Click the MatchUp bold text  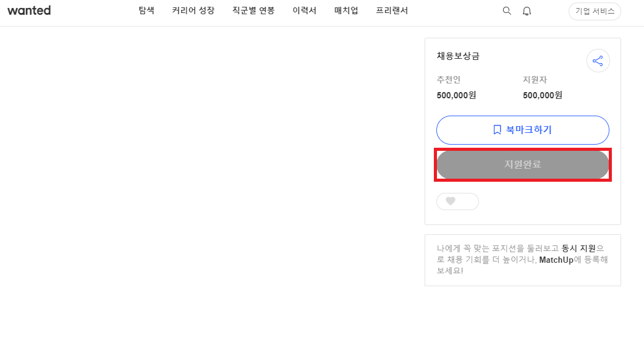556,260
